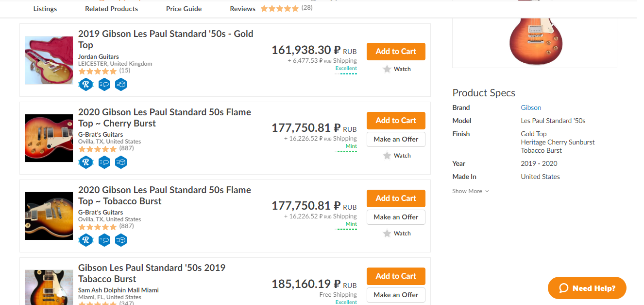
Task: Make an Offer on Cherry Burst guitar
Action: click(x=396, y=139)
